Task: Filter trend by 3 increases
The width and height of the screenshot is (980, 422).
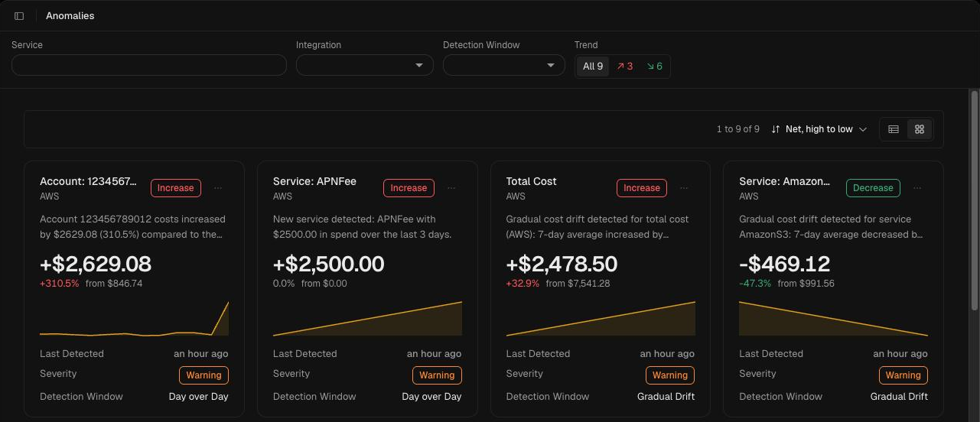Action: 625,67
